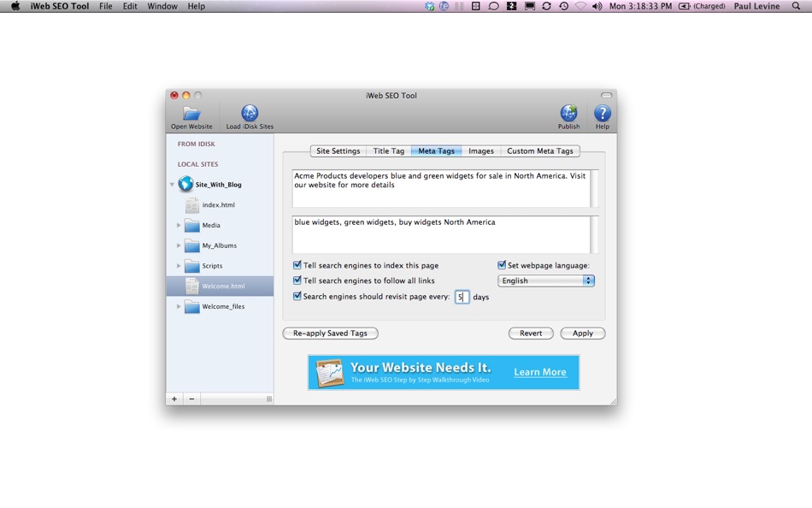Open Spotlight search magnifier

point(796,6)
